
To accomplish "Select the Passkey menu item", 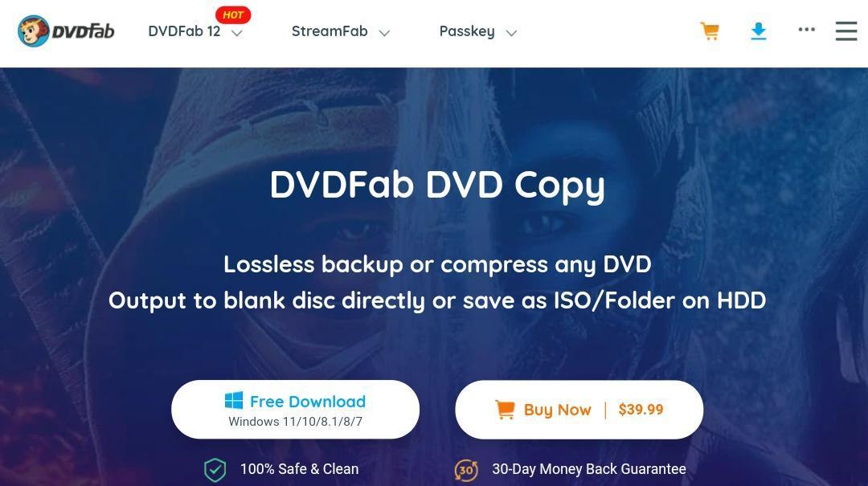I will pos(467,31).
